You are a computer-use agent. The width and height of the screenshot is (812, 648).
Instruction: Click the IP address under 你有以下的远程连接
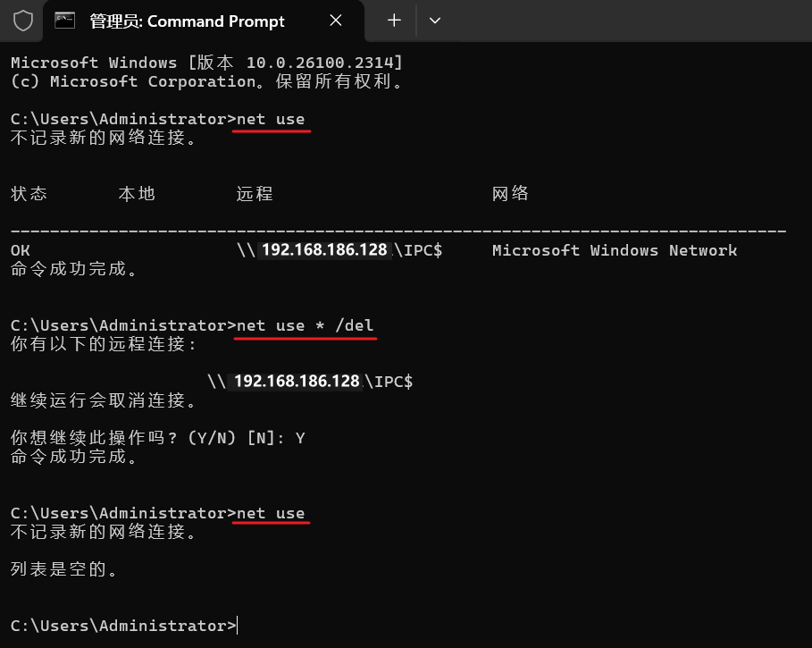coord(296,382)
